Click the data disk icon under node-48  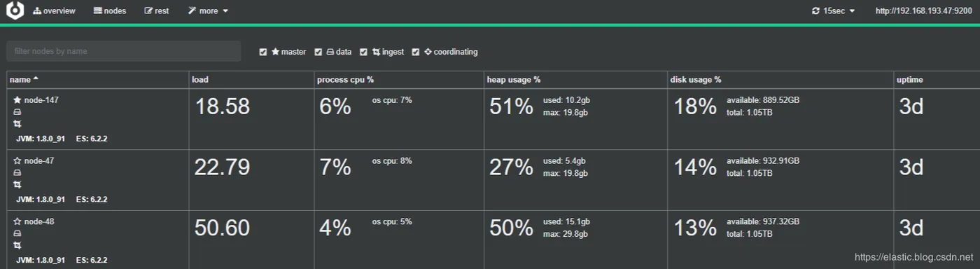[x=17, y=234]
